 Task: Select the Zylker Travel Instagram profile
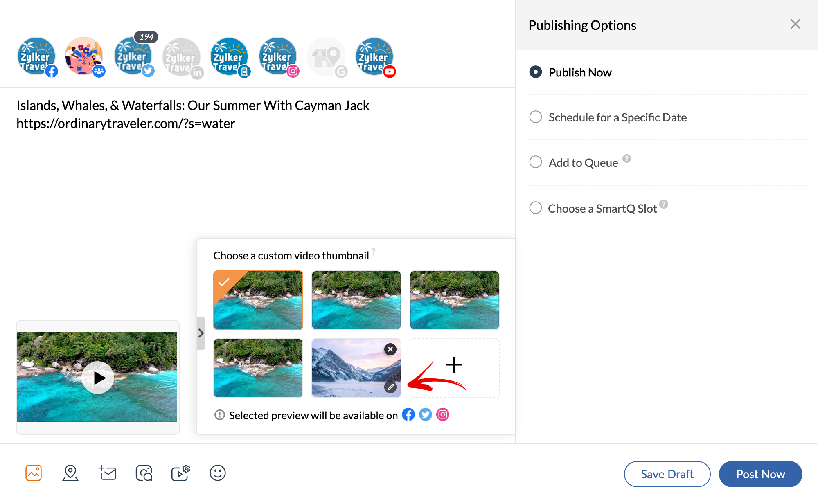(x=277, y=57)
